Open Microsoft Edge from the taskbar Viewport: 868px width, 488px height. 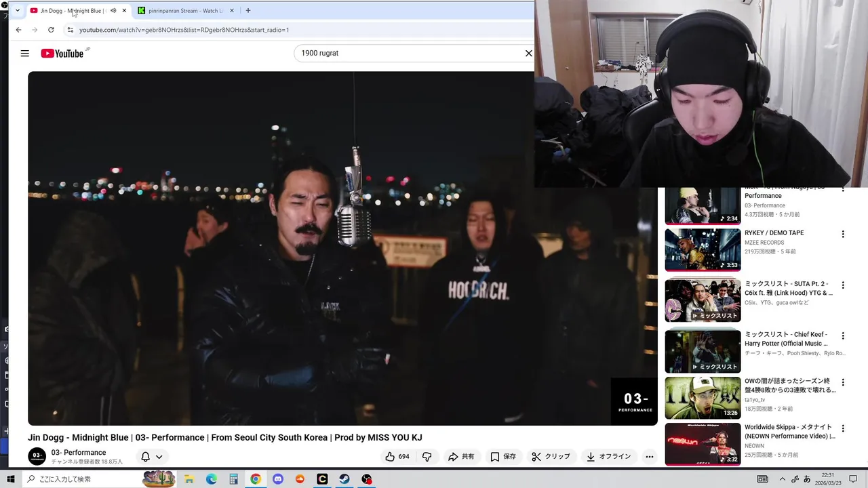(x=212, y=479)
